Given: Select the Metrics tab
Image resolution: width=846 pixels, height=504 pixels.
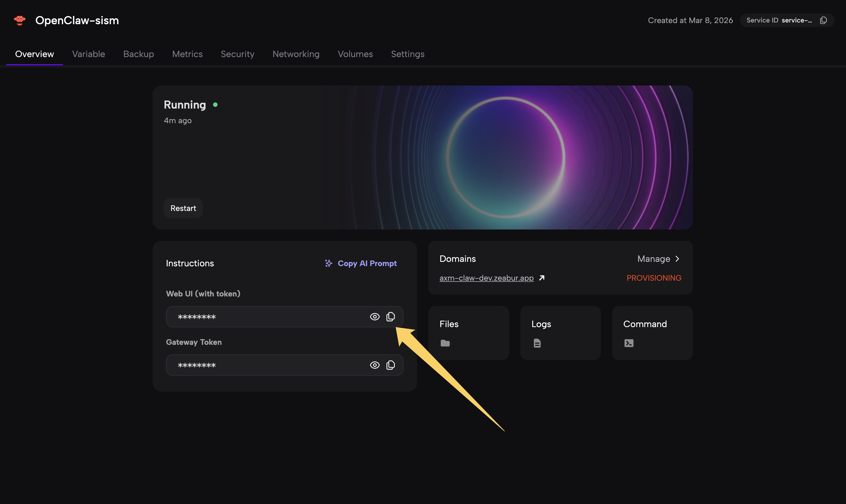Looking at the screenshot, I should 187,54.
